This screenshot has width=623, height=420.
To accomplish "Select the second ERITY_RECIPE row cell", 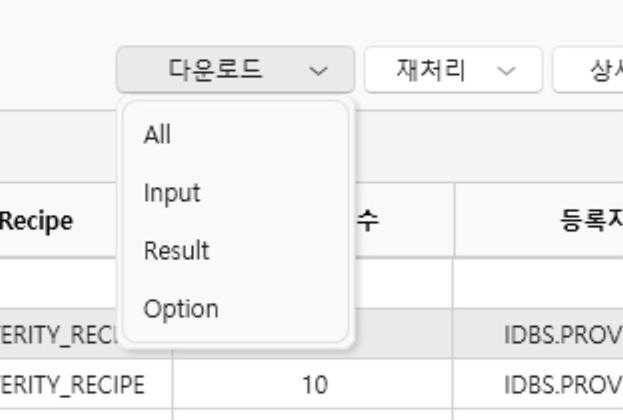I will click(75, 384).
